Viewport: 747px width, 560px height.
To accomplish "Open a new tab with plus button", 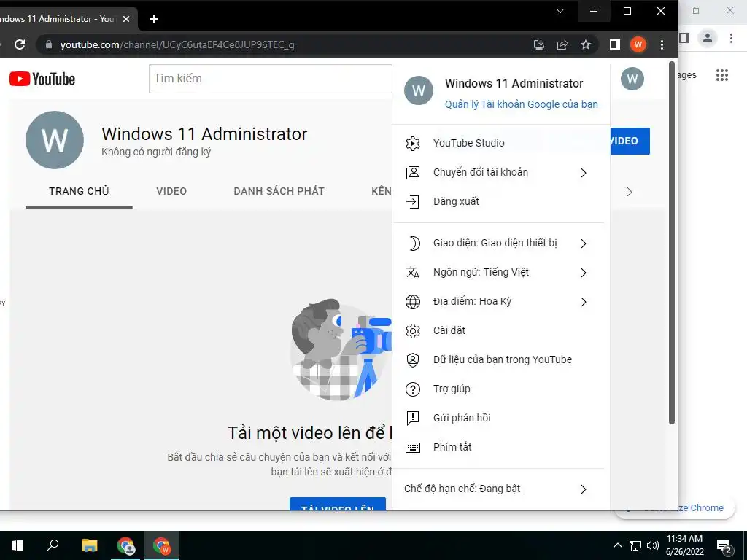I will (x=153, y=19).
